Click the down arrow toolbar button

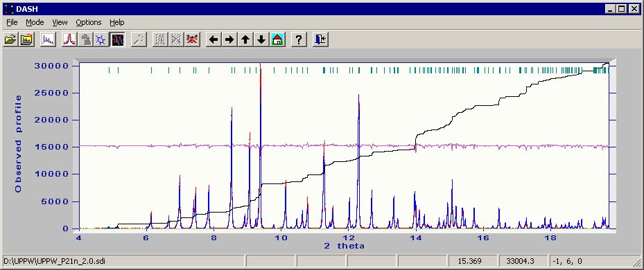pyautogui.click(x=261, y=39)
